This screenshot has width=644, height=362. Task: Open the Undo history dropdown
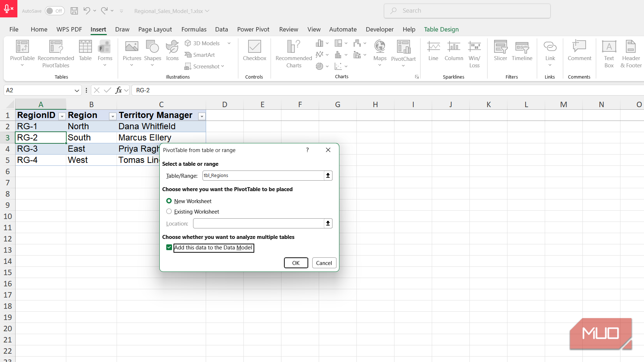95,11
